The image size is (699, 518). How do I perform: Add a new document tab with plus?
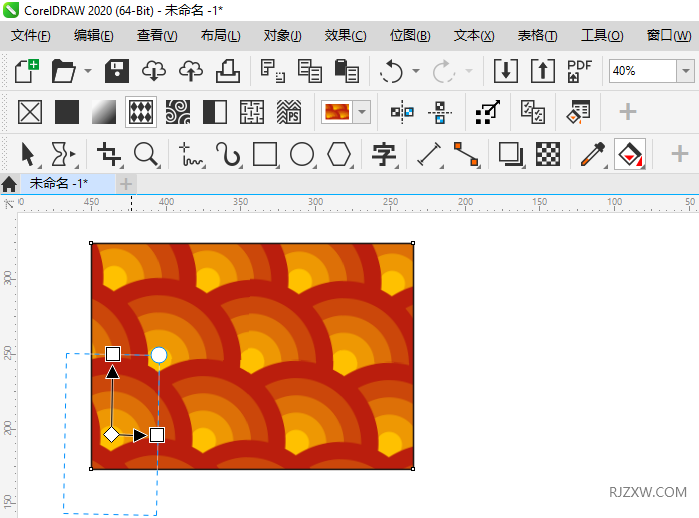tap(126, 183)
